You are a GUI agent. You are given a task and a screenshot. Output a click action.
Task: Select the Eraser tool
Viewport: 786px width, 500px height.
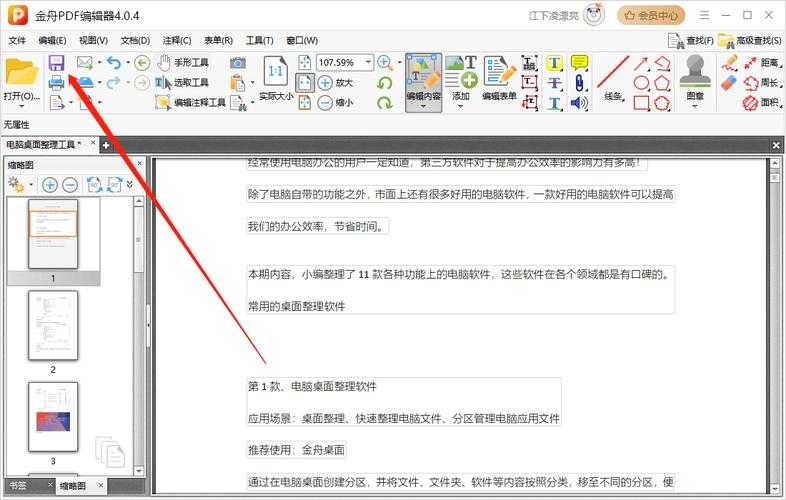pyautogui.click(x=729, y=83)
